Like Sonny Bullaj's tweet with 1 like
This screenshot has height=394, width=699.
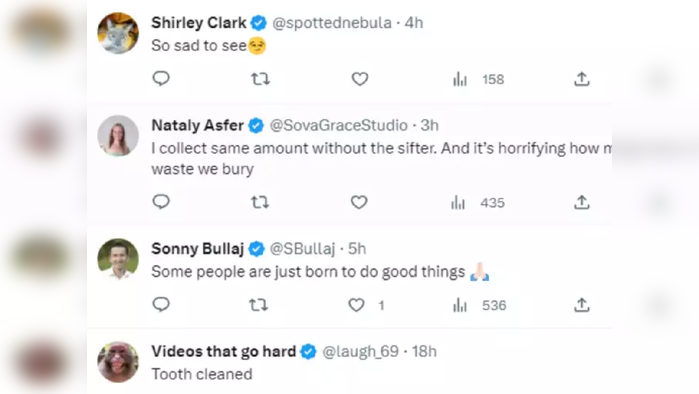[366, 305]
